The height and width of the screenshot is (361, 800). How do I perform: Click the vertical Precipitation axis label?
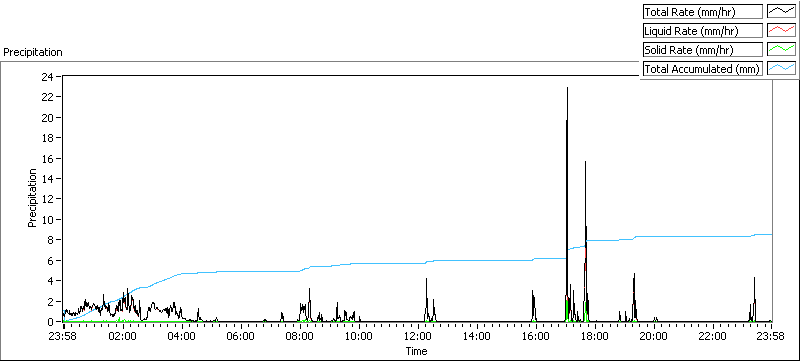32,197
